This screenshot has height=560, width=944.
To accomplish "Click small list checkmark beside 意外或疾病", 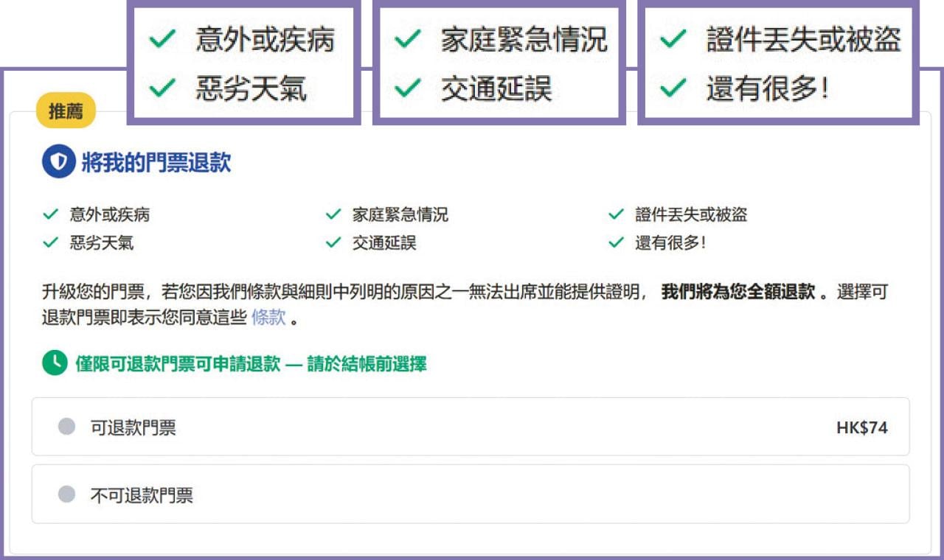I will [x=50, y=214].
